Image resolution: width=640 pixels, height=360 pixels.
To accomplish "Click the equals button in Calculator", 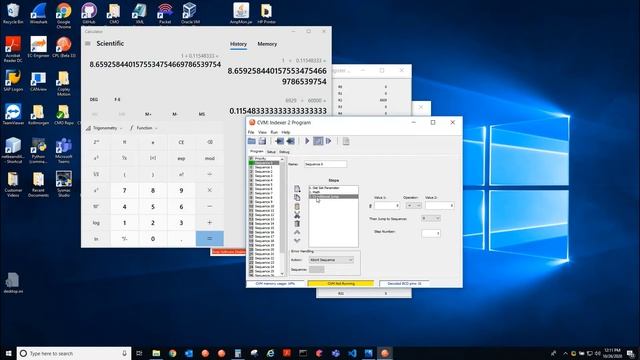I will point(210,239).
